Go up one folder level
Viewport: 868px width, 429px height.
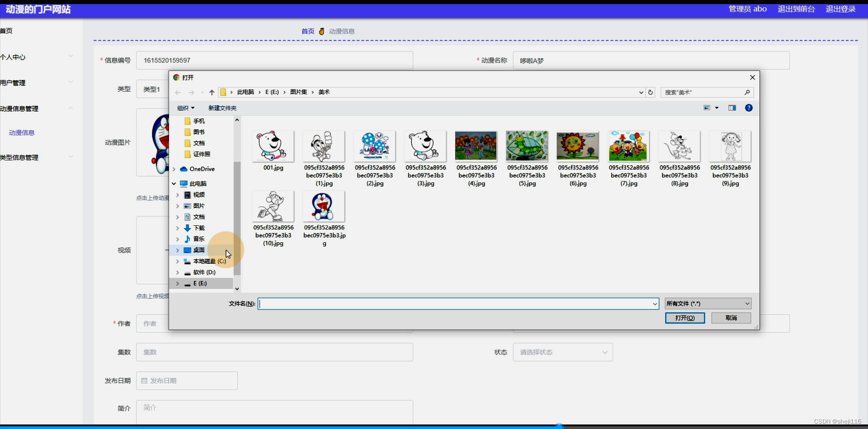[x=212, y=93]
